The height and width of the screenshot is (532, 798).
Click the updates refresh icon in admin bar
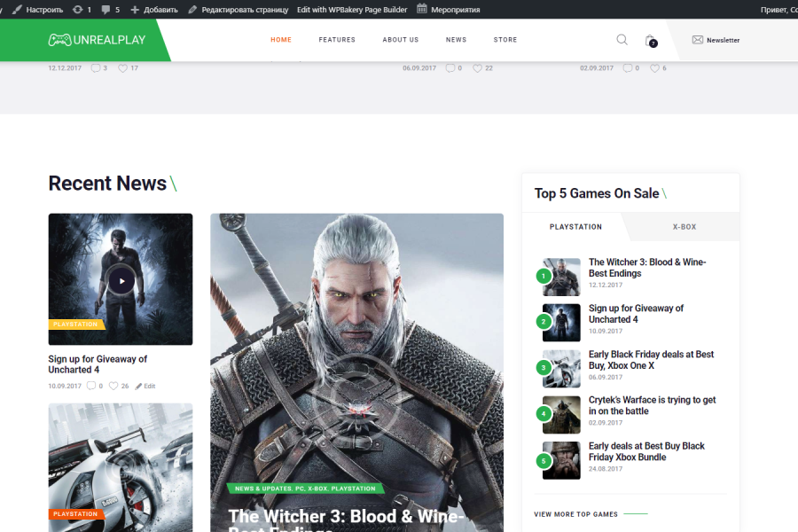[77, 9]
